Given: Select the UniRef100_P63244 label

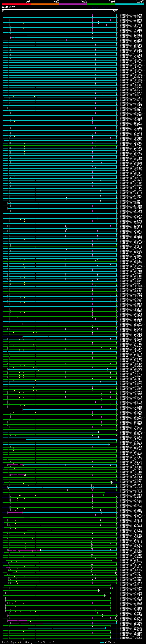Looking at the screenshot, I should click(131, 77).
